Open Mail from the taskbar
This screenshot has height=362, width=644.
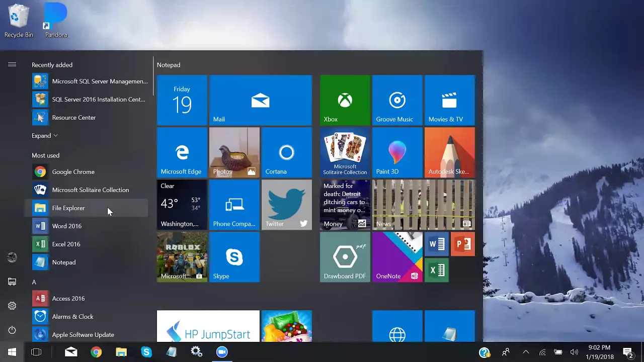point(71,352)
